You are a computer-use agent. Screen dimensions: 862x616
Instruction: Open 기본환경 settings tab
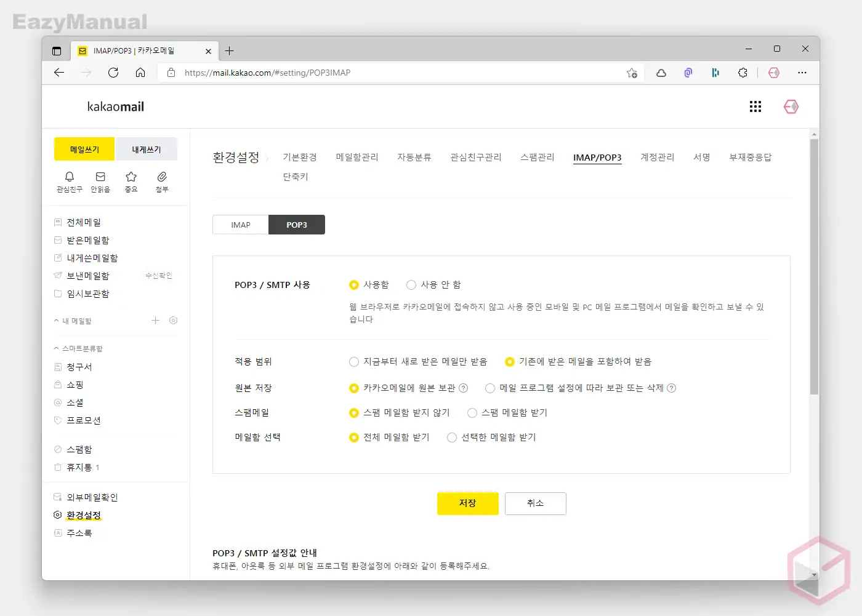[300, 158]
